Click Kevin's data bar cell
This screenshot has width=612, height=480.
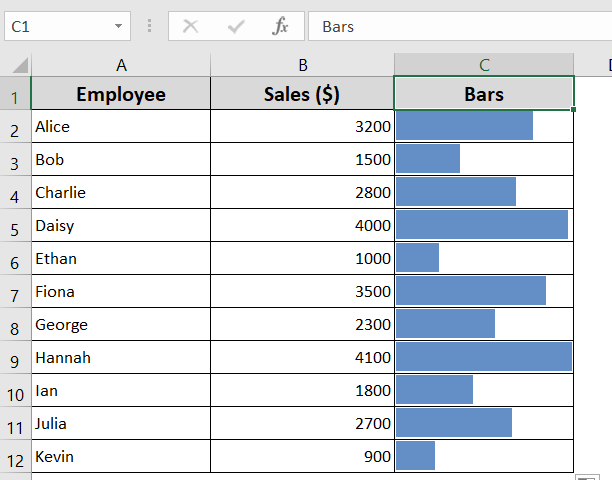click(x=484, y=456)
